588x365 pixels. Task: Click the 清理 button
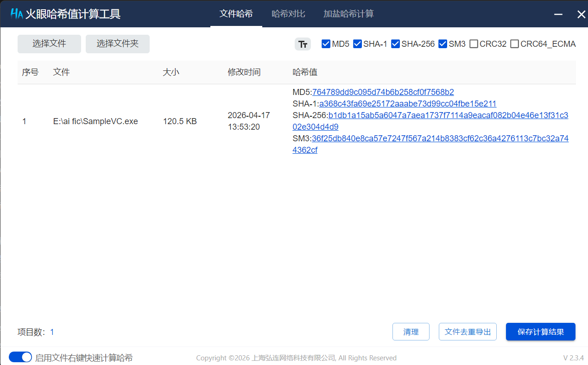411,332
